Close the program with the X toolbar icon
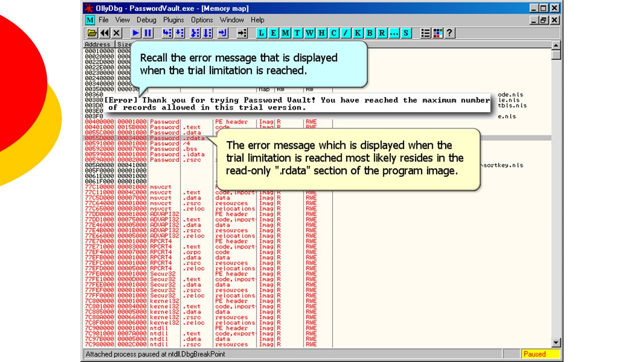 (117, 33)
